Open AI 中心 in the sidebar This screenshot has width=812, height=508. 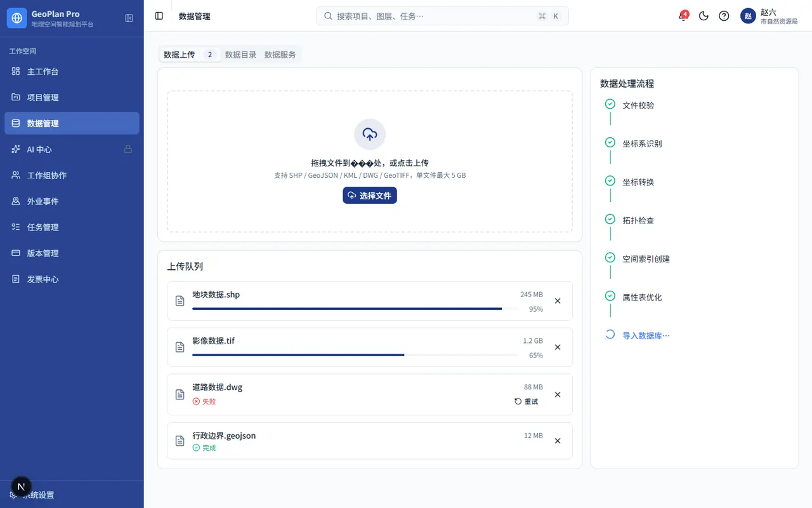click(x=72, y=149)
